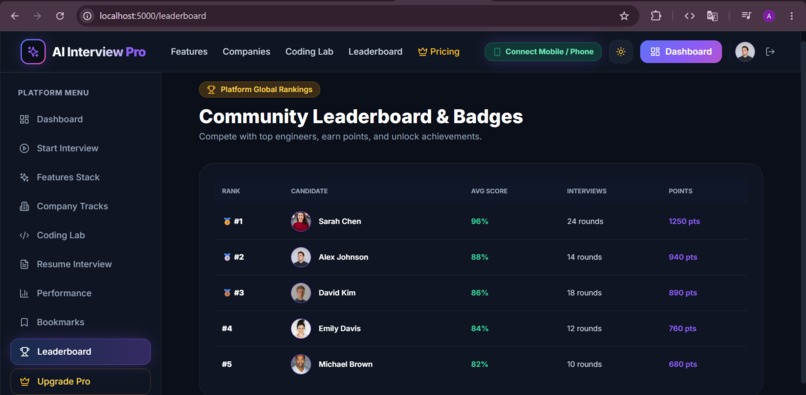Screen dimensions: 806x395
Task: Click the AI Interview Pro logo icon
Action: [33, 51]
